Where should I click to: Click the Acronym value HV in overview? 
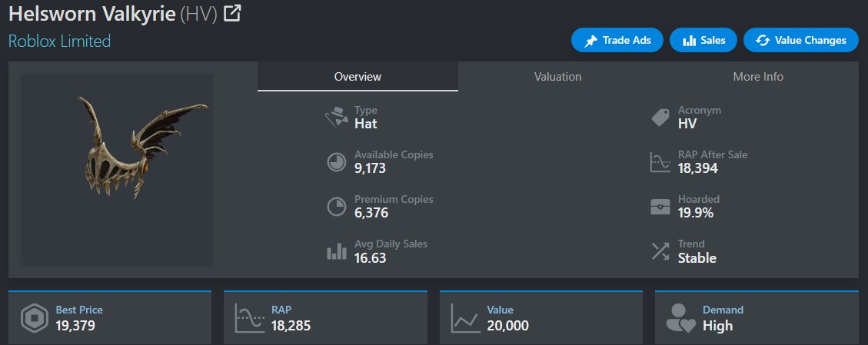687,123
